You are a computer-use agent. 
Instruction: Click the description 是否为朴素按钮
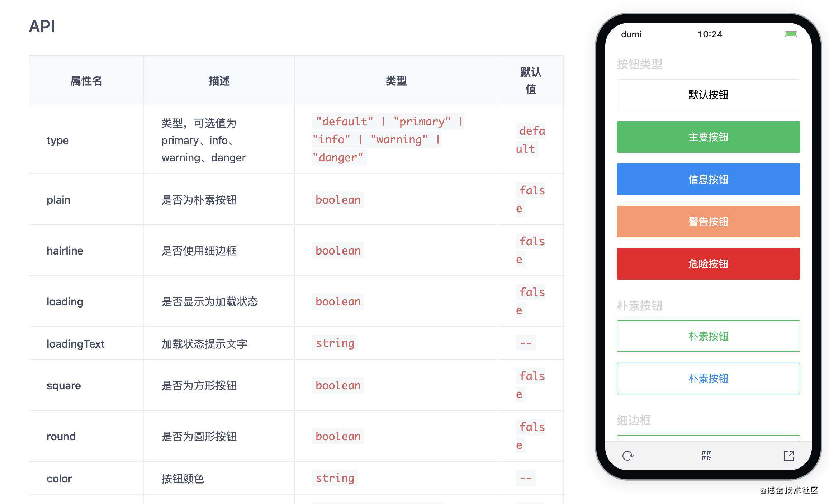click(x=199, y=200)
